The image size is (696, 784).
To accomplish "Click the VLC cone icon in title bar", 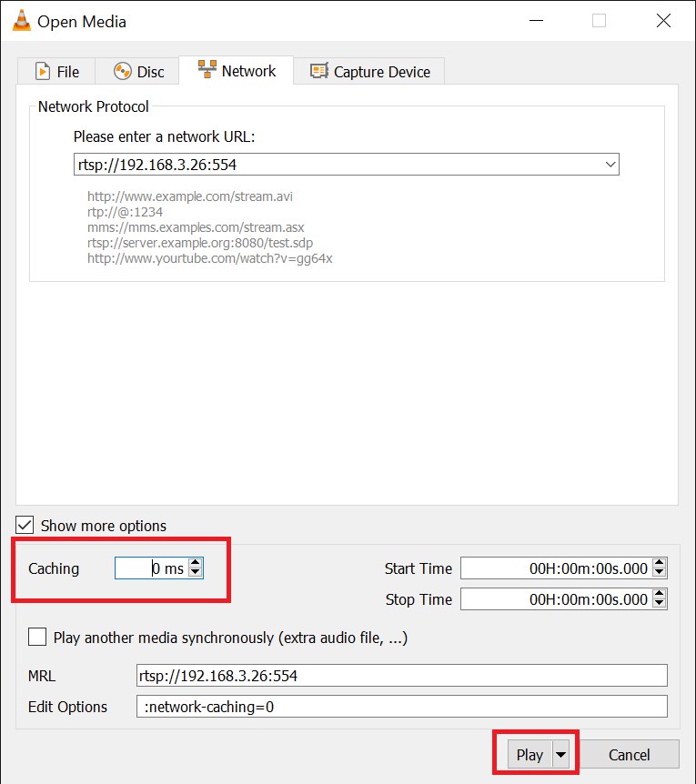I will pyautogui.click(x=20, y=21).
